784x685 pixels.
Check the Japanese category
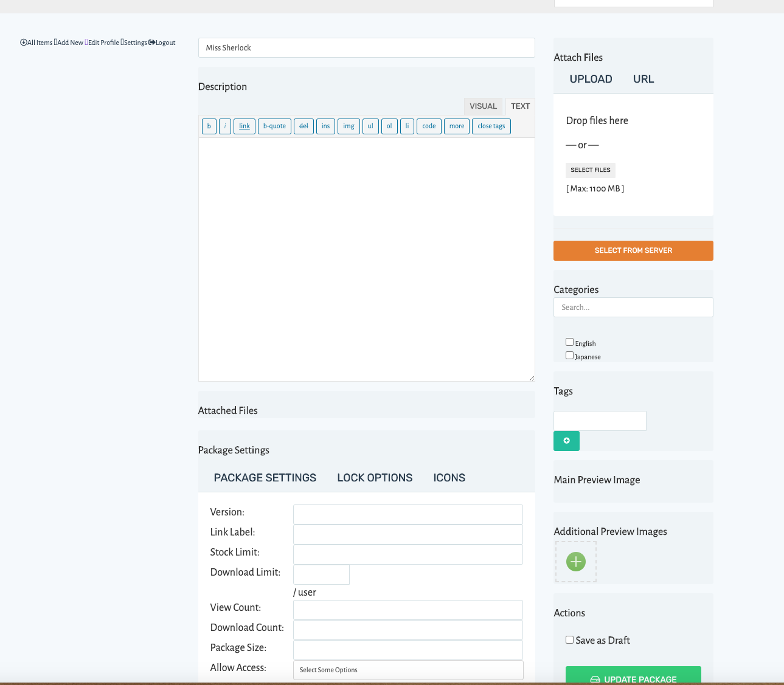pyautogui.click(x=569, y=356)
